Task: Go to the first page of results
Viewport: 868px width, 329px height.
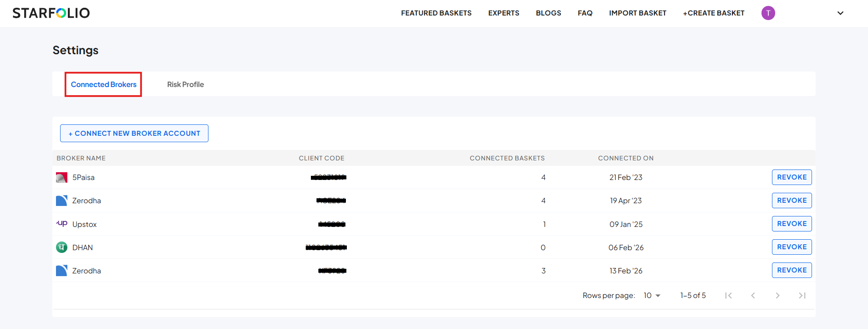Action: pyautogui.click(x=728, y=295)
